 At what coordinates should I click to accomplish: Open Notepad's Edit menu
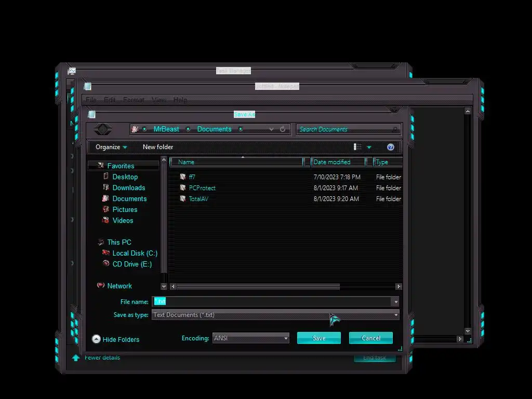coord(110,100)
